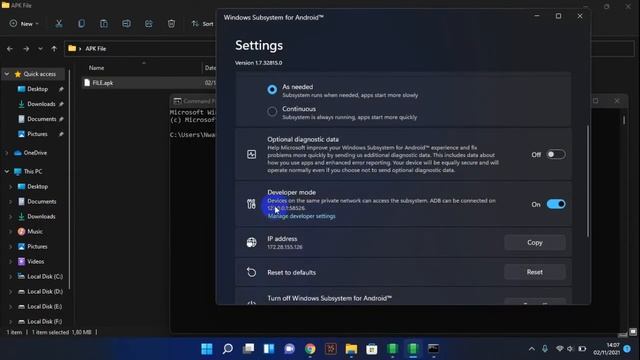Image resolution: width=640 pixels, height=360 pixels.
Task: Click New button in File Explorer
Action: tap(24, 24)
